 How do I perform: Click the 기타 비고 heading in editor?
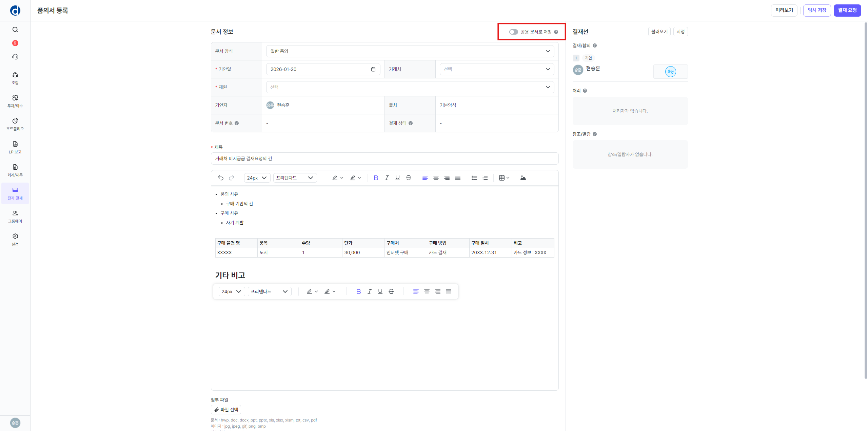[x=230, y=275]
